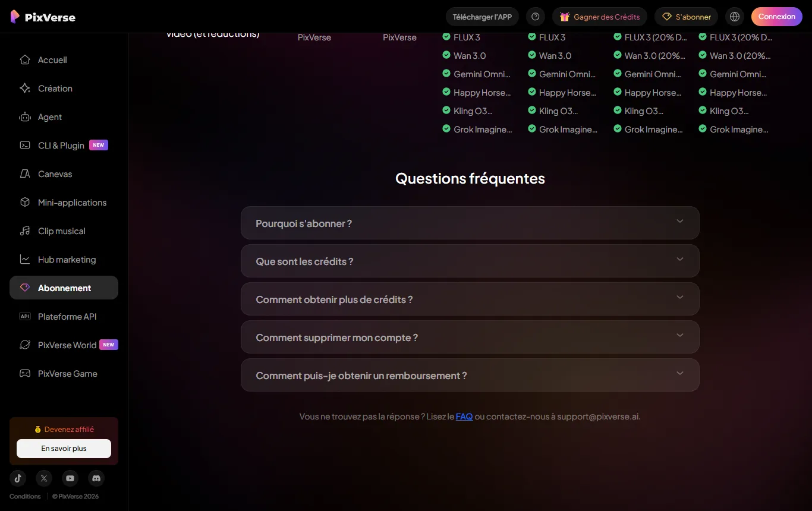Click the PixVerse logo

[x=43, y=17]
